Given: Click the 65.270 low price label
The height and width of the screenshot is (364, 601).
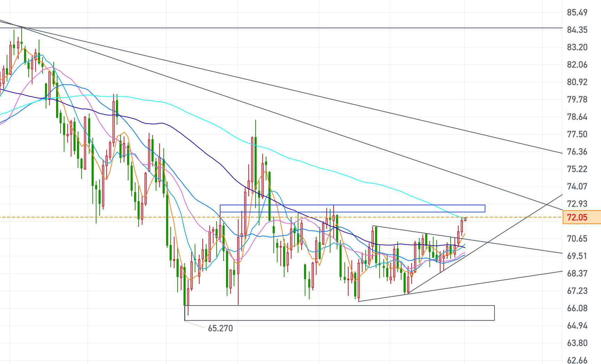Looking at the screenshot, I should click(220, 328).
